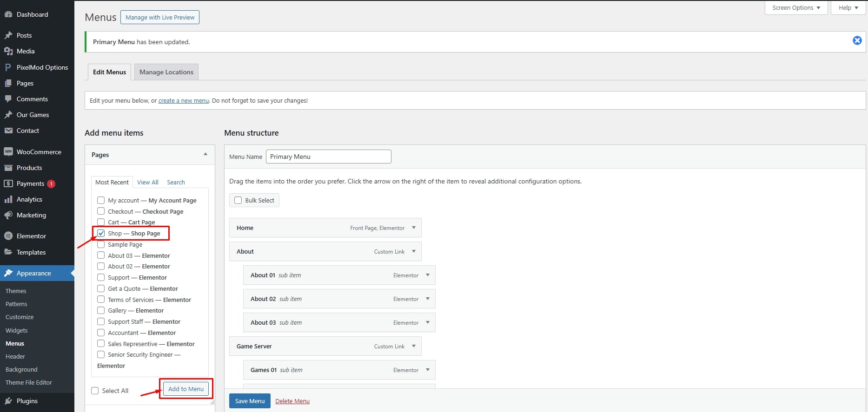This screenshot has width=868, height=412.
Task: Click the PixelMod Options P icon
Action: click(8, 67)
